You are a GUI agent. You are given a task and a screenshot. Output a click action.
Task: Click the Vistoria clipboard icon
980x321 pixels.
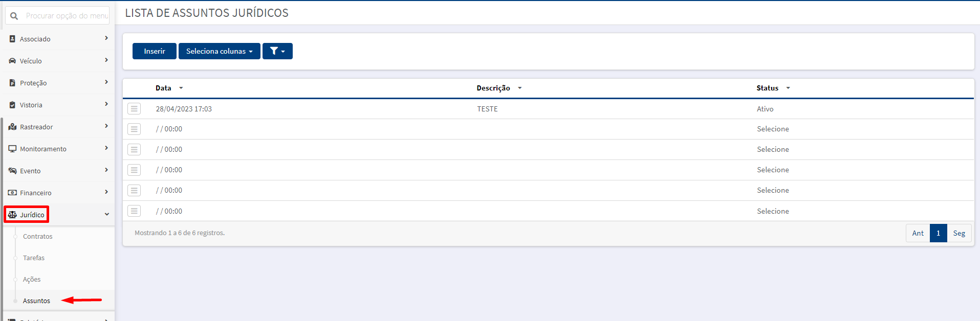point(12,105)
